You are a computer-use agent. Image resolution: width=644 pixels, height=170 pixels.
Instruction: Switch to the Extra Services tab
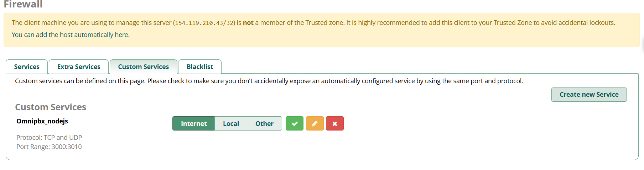(79, 67)
